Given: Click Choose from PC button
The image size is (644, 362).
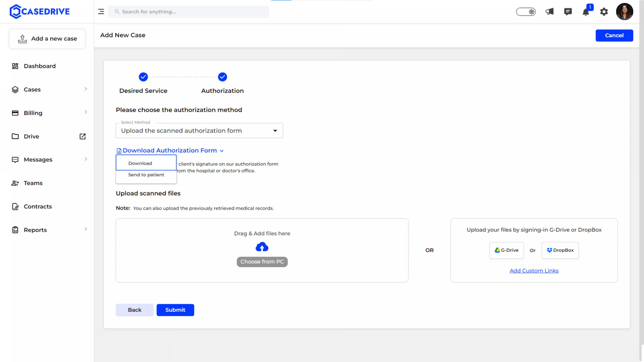Looking at the screenshot, I should tap(262, 262).
